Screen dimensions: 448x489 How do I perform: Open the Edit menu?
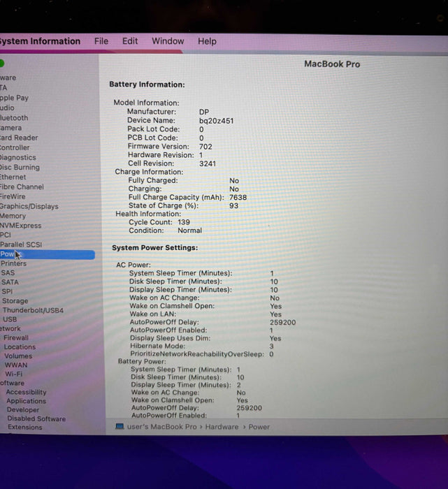point(130,41)
